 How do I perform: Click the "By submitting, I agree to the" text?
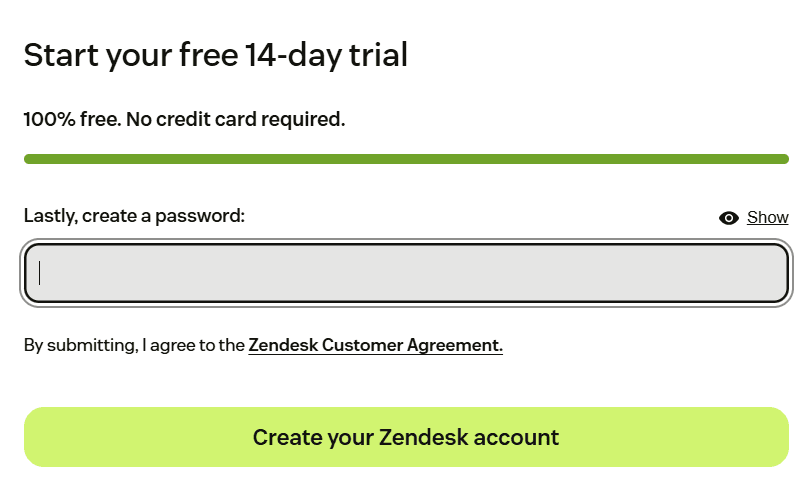pyautogui.click(x=134, y=345)
